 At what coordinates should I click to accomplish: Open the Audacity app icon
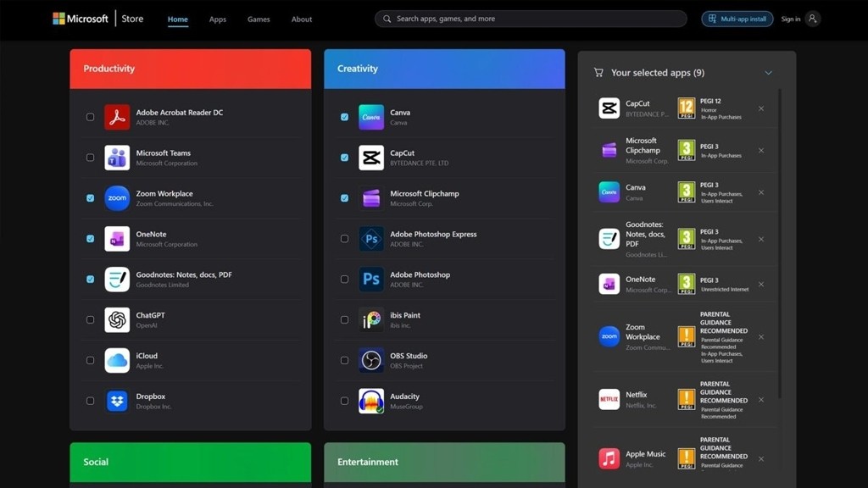pos(371,401)
